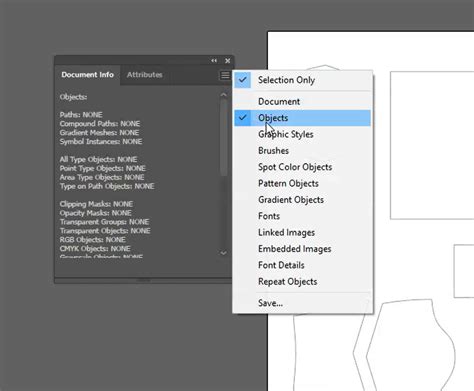Switch to the Attributes tab
The width and height of the screenshot is (474, 391).
(x=144, y=75)
